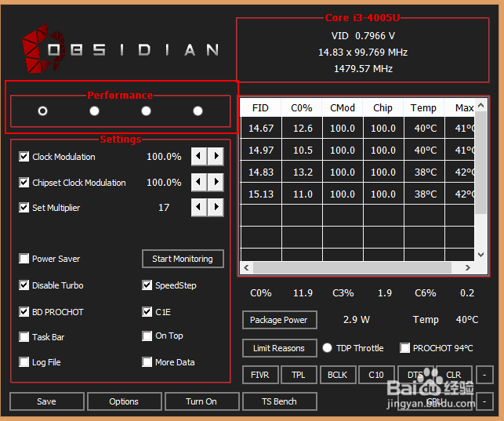
Task: Click the BCLK button
Action: [338, 375]
